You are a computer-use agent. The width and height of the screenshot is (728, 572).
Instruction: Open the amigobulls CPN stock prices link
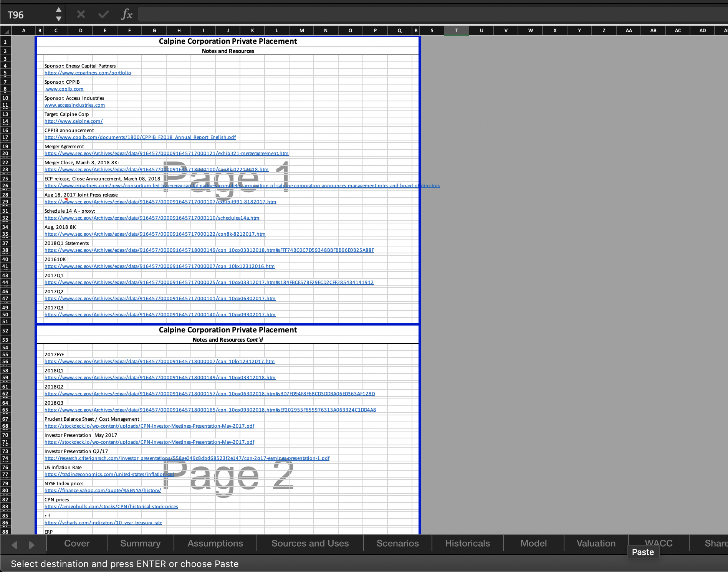coord(111,507)
